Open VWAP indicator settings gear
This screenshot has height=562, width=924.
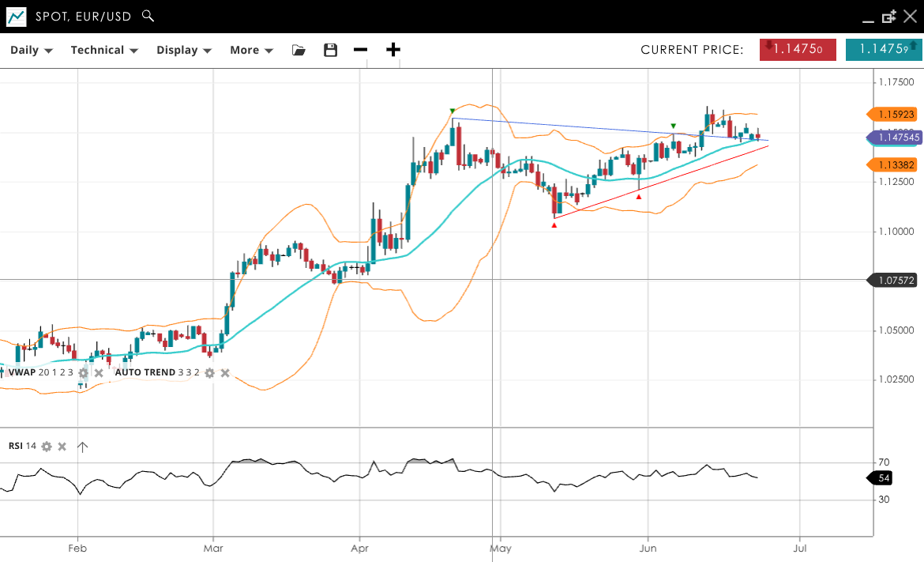pos(83,372)
